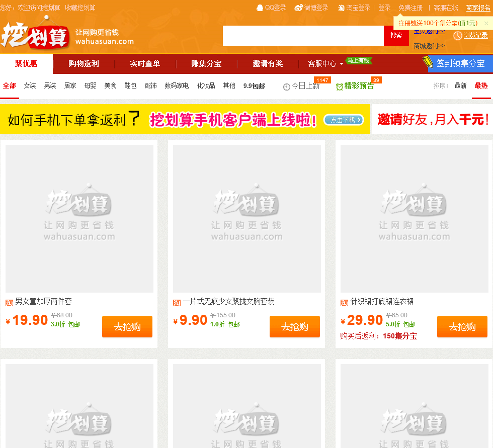Filter by 配饰 category

[150, 85]
